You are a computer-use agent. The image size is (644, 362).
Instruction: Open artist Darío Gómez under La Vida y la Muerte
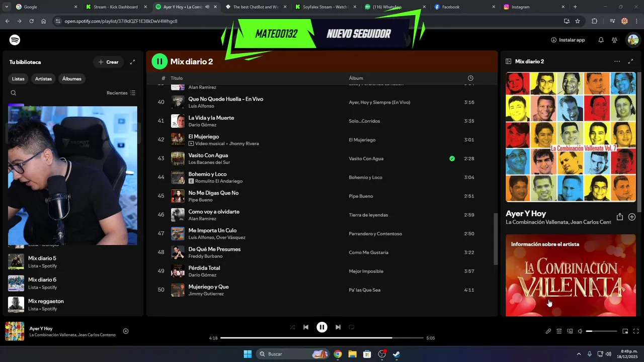pos(202,125)
